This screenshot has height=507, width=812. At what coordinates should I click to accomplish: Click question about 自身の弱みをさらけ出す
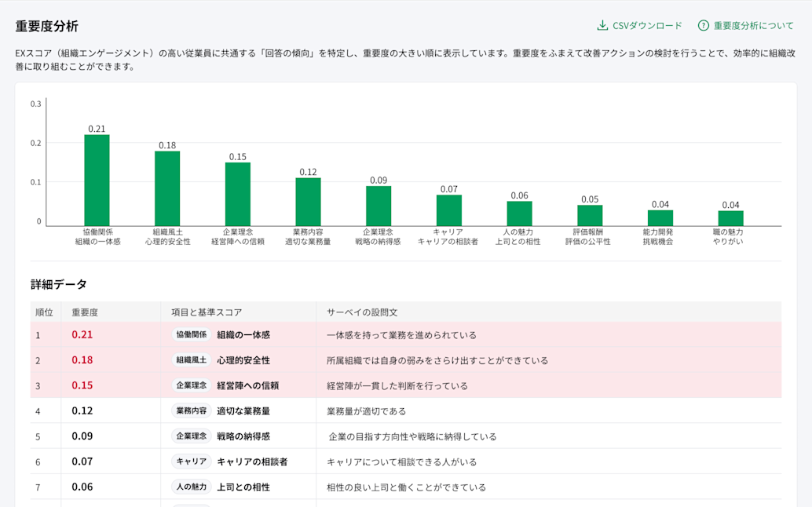(437, 360)
